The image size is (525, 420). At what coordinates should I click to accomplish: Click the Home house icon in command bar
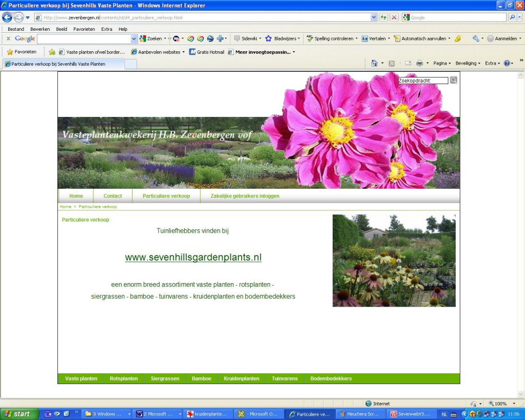(x=374, y=63)
